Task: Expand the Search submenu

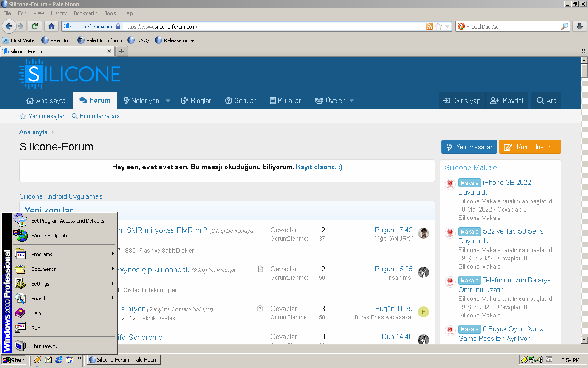Action: pos(64,299)
